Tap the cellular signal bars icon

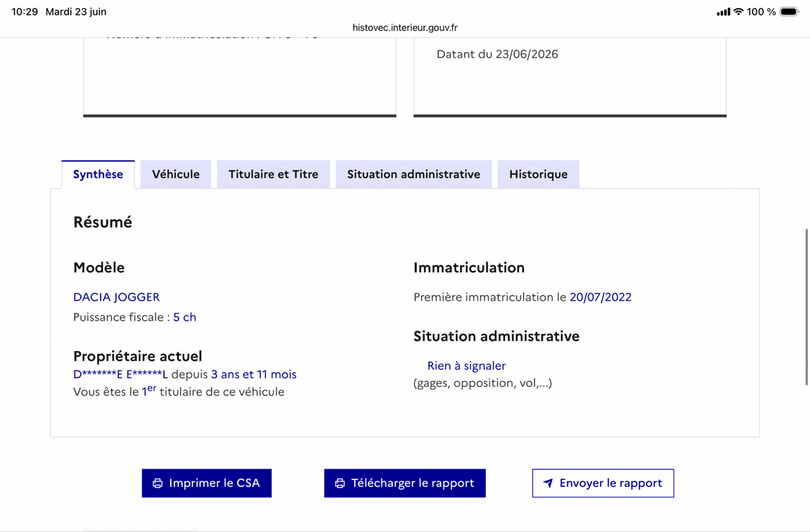[724, 12]
